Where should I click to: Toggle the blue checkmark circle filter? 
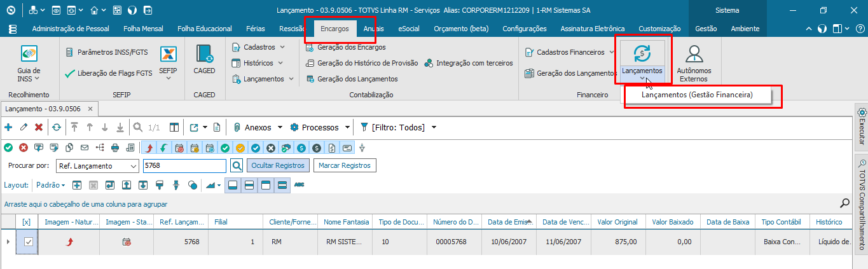pos(256,148)
